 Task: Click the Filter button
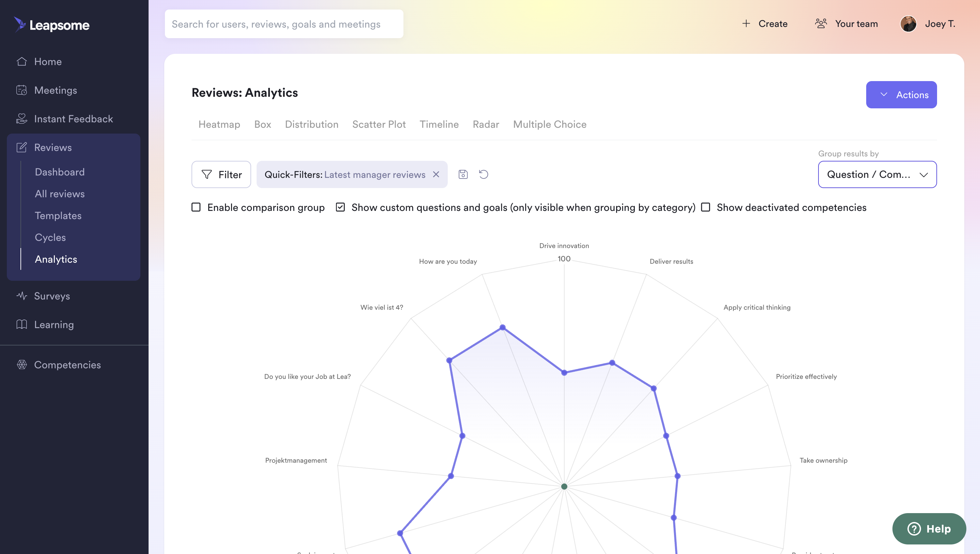[x=221, y=174]
